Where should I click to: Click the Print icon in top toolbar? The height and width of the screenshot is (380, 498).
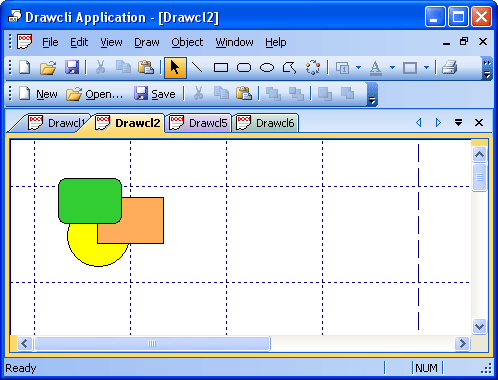click(450, 68)
